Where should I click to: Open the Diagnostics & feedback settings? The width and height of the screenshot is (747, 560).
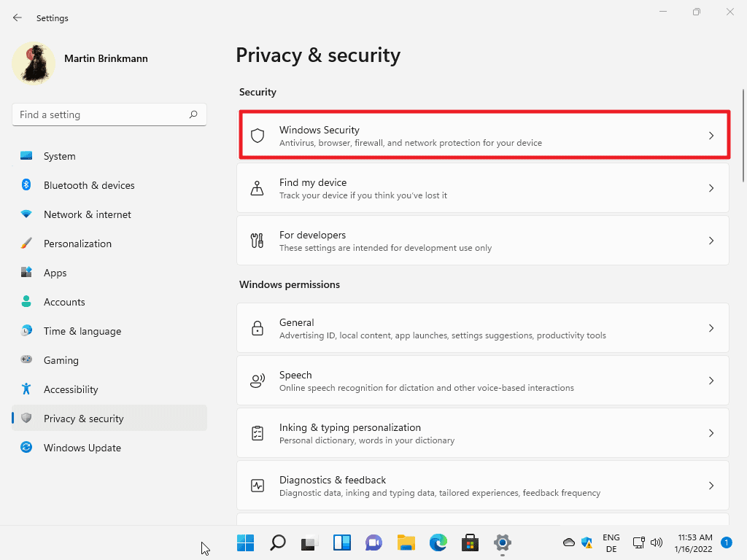[x=481, y=485]
